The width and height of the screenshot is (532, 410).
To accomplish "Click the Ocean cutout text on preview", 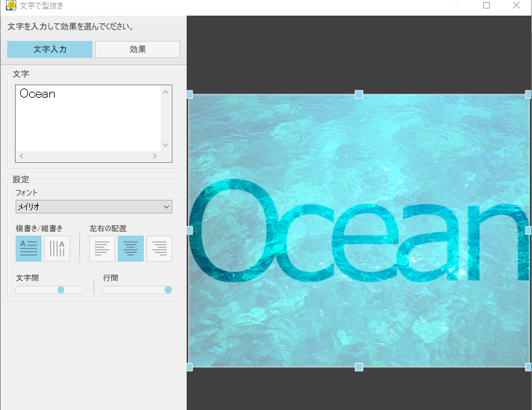I will click(359, 232).
